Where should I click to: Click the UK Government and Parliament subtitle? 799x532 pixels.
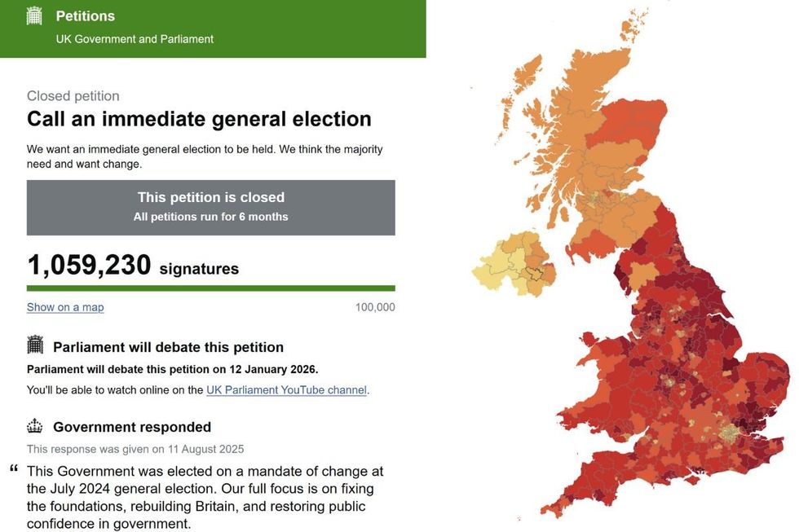click(x=135, y=38)
